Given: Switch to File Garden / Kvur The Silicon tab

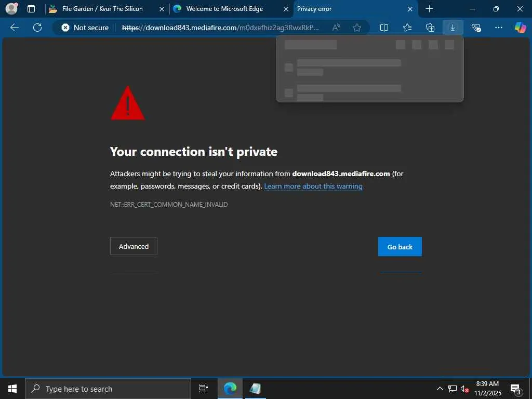Looking at the screenshot, I should click(x=102, y=9).
